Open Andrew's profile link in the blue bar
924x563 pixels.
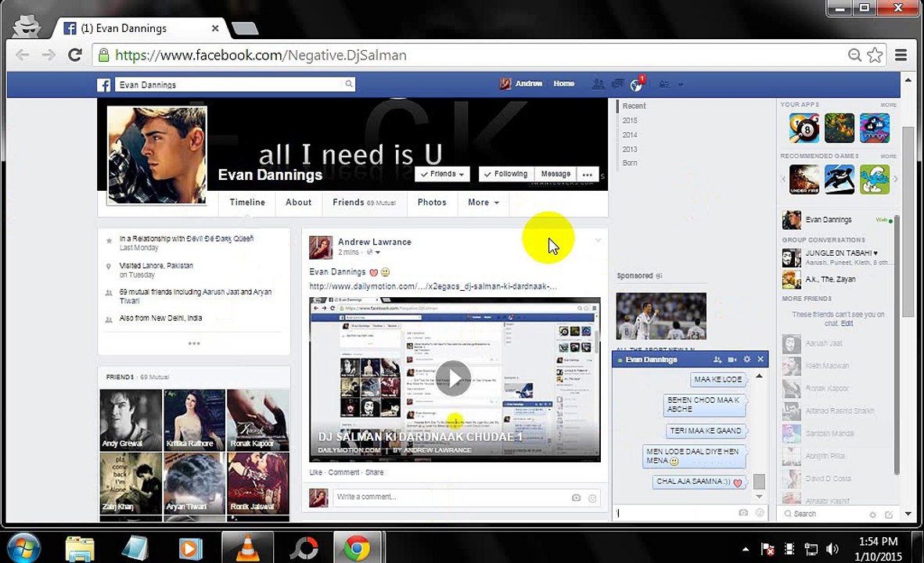(521, 84)
